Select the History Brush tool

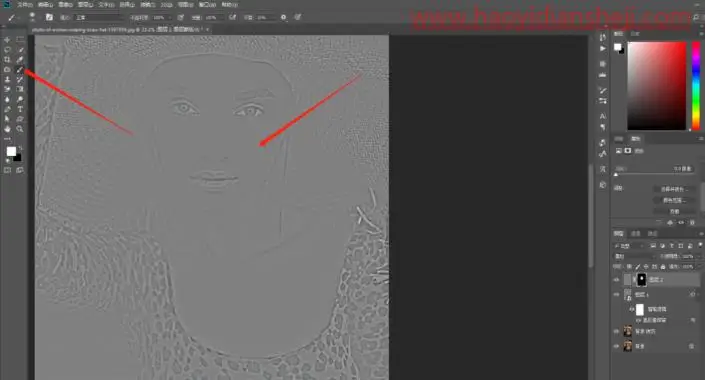20,79
